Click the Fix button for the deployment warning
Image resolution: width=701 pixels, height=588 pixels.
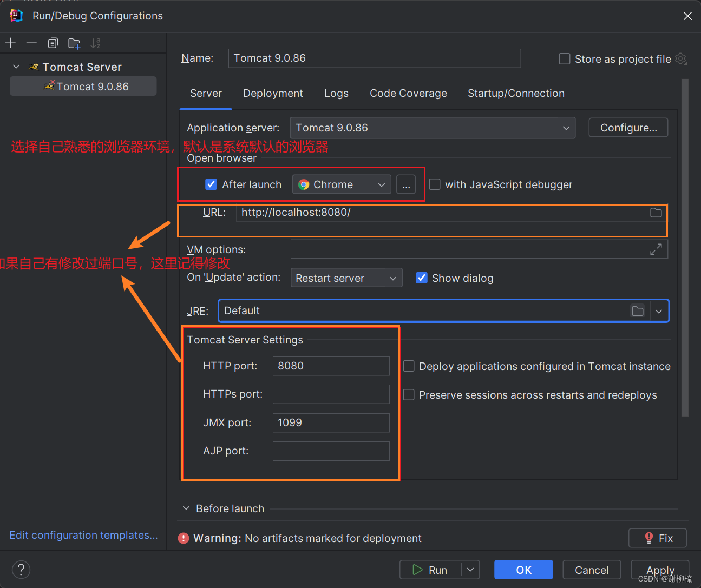(658, 538)
